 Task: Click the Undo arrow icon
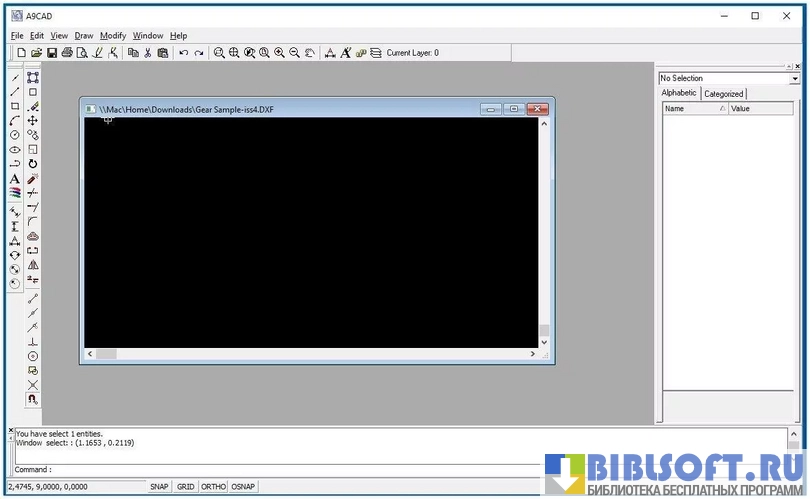point(183,53)
